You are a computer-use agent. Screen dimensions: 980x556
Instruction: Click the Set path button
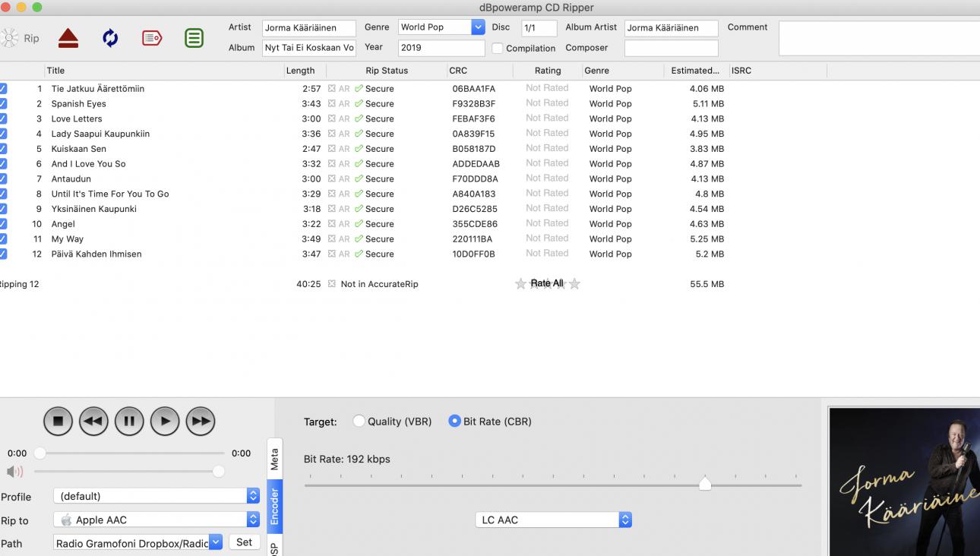click(244, 542)
